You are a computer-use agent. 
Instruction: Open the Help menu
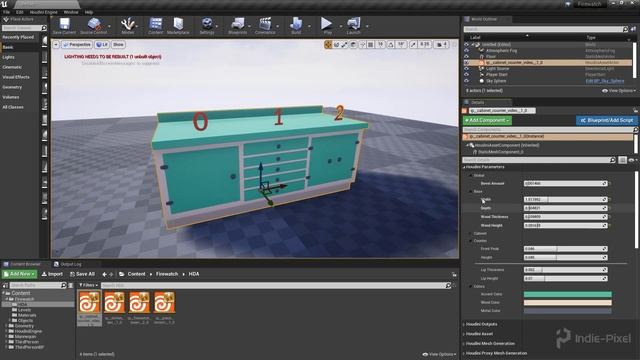click(x=89, y=12)
